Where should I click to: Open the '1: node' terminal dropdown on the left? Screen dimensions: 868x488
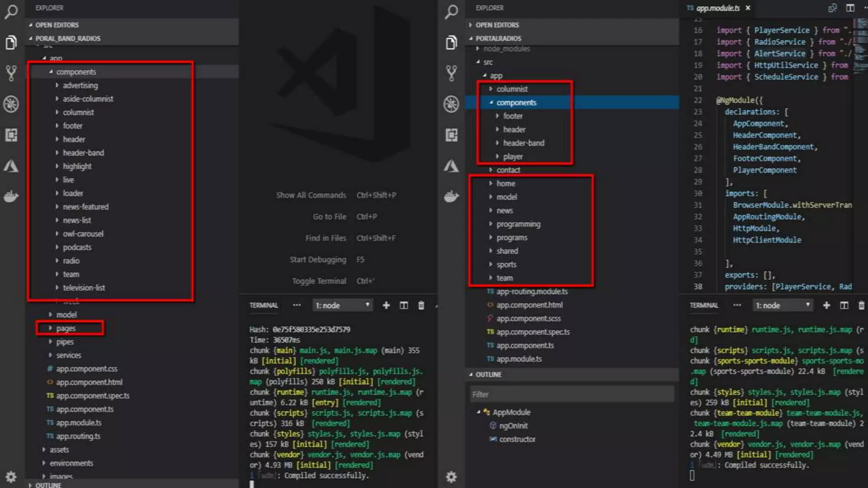342,305
